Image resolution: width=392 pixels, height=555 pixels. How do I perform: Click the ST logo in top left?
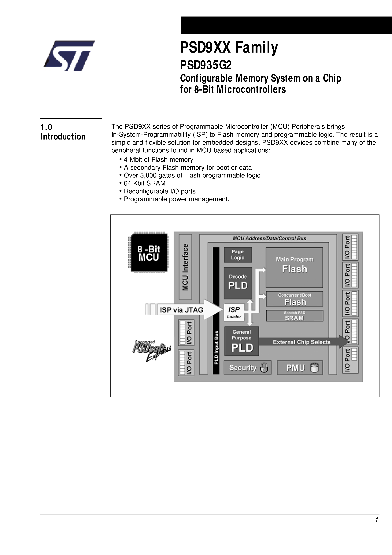(74, 51)
